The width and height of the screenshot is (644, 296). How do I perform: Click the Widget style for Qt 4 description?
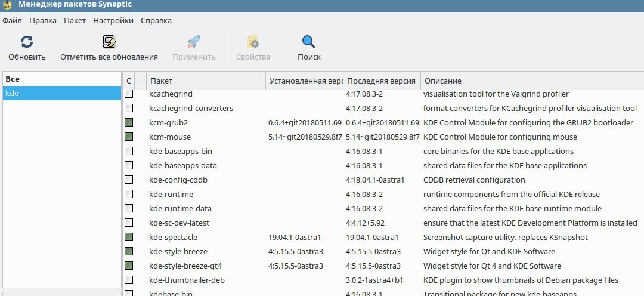pyautogui.click(x=492, y=266)
